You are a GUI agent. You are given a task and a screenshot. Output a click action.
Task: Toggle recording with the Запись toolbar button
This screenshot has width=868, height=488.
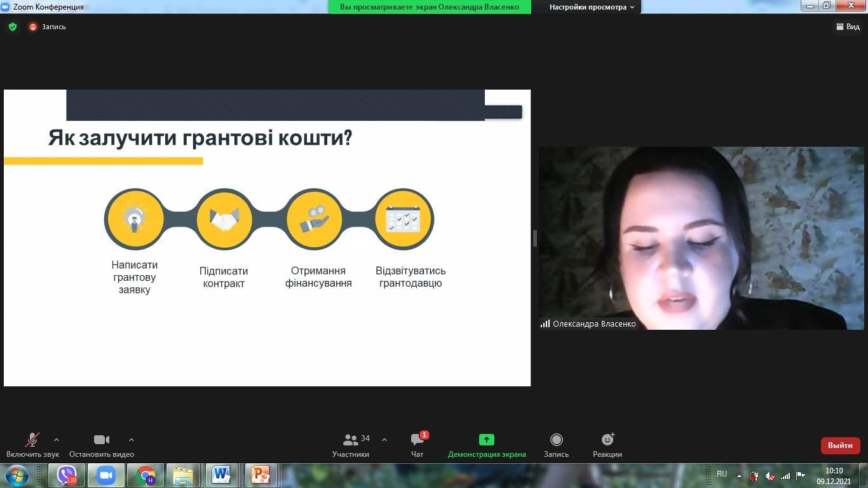[556, 445]
